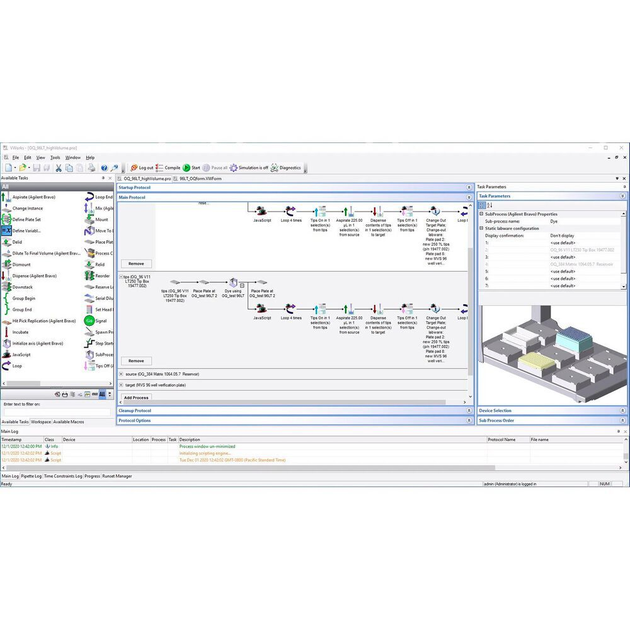Click the Log out toolbar button
The height and width of the screenshot is (630, 630).
[142, 168]
